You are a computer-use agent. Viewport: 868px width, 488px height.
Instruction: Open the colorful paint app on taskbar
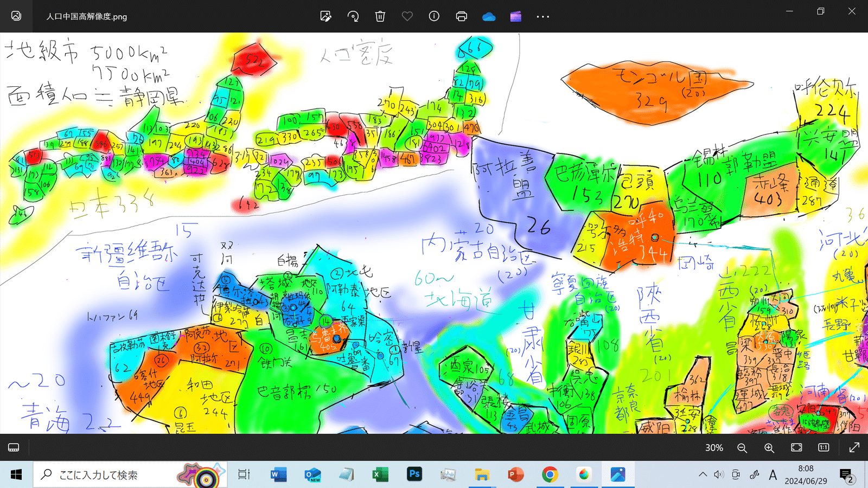coord(584,475)
